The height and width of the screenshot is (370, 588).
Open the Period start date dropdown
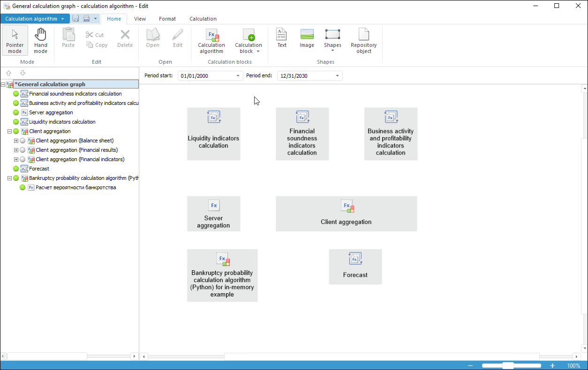[238, 76]
